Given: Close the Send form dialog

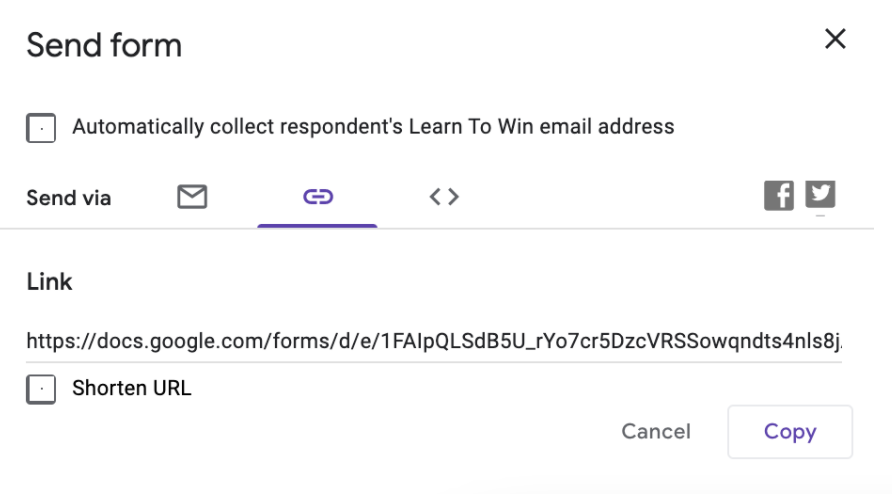Looking at the screenshot, I should [834, 39].
